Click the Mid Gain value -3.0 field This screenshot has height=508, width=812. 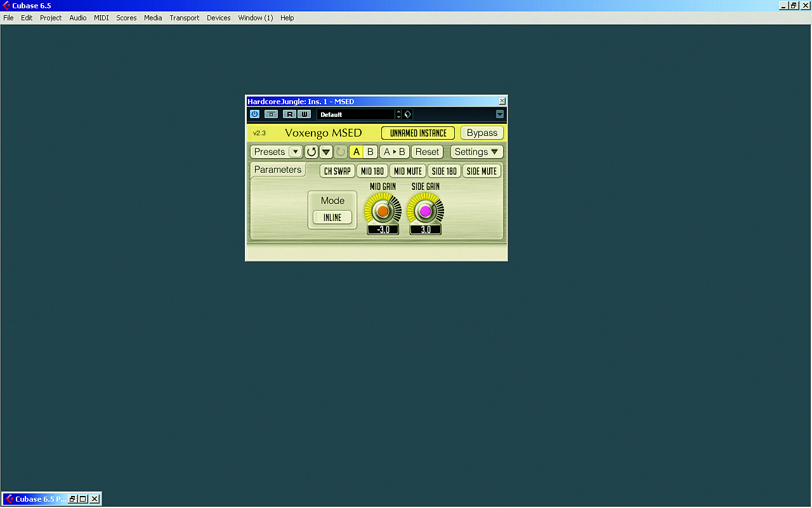(x=383, y=230)
